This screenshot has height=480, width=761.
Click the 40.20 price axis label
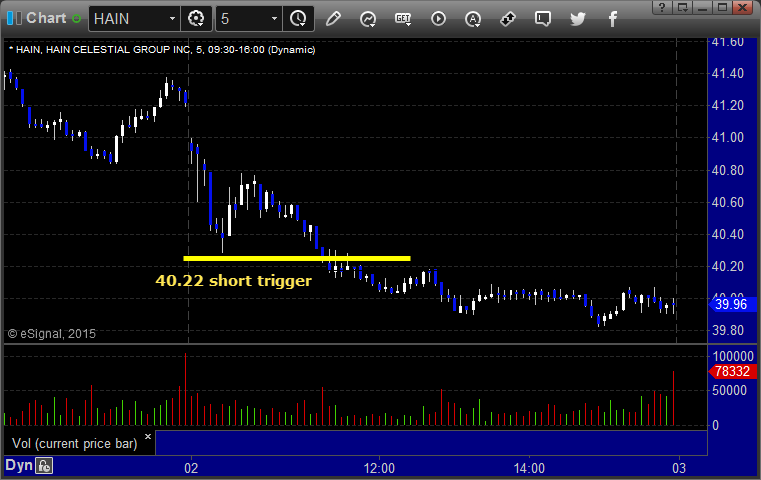tap(727, 266)
